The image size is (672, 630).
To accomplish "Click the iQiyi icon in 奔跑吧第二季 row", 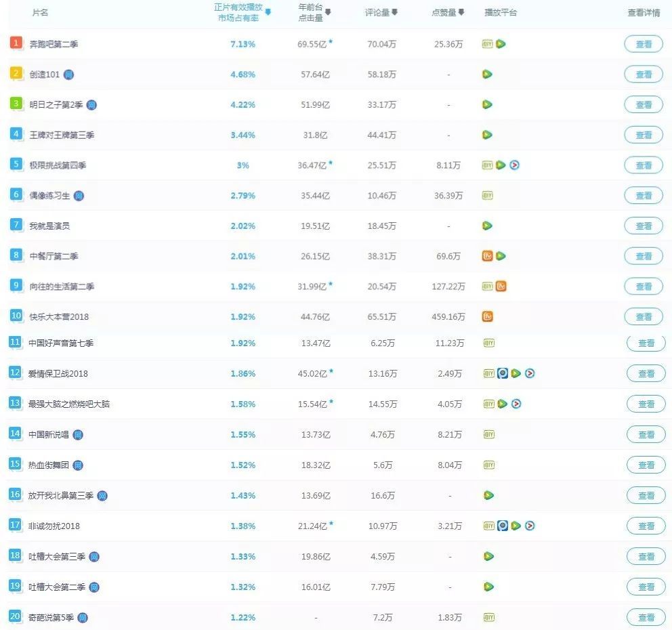I will [487, 44].
